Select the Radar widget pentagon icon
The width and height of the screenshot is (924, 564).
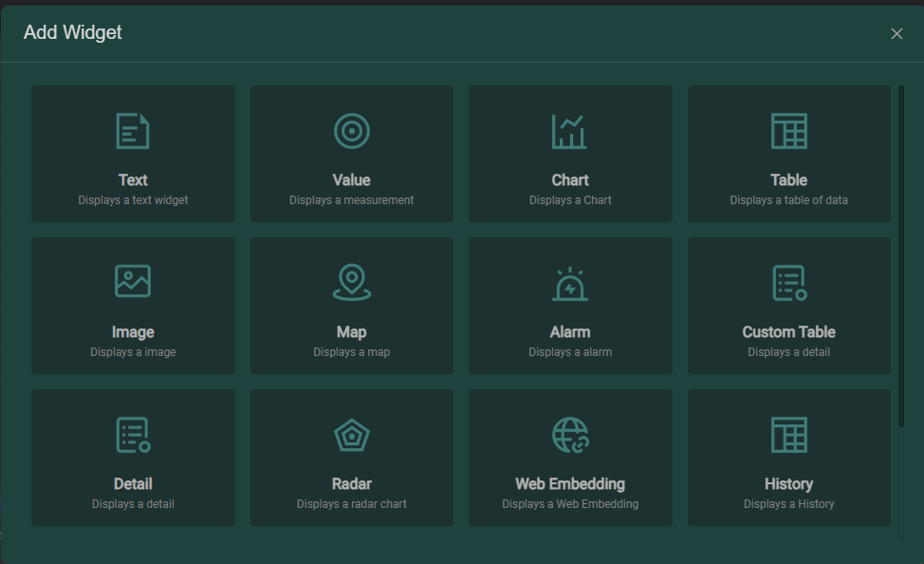[x=352, y=435]
